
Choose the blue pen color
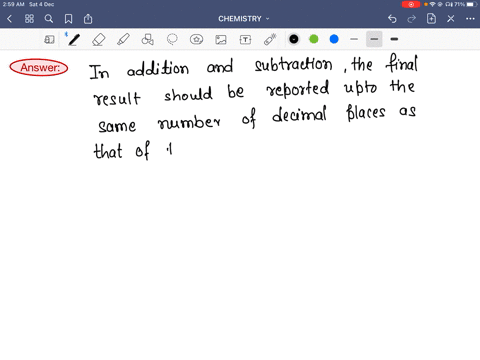click(334, 39)
